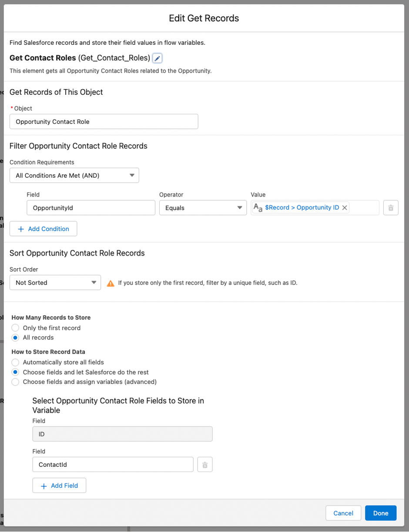Image resolution: width=409 pixels, height=532 pixels.
Task: Click the OpportunityId filter Field input
Action: tap(91, 208)
